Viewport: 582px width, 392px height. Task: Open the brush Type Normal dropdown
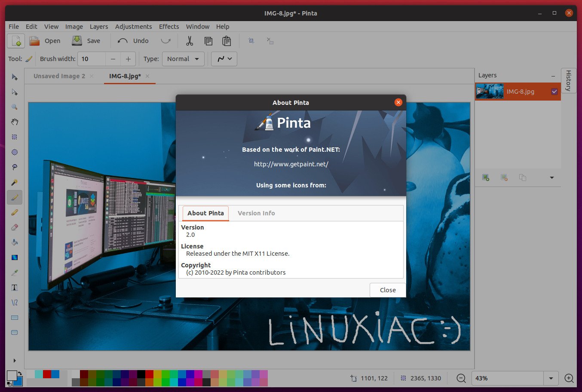pos(183,59)
